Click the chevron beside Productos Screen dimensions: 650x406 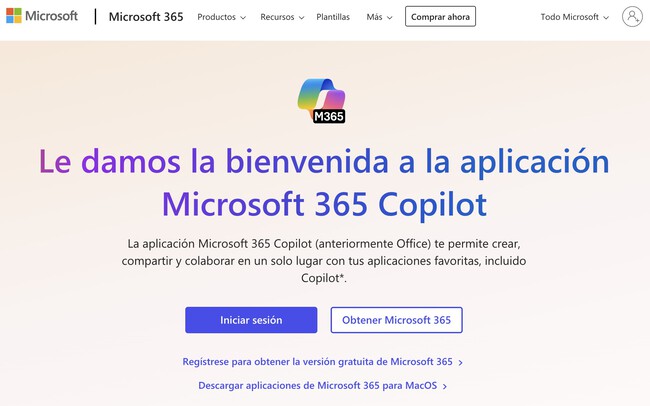pos(243,18)
